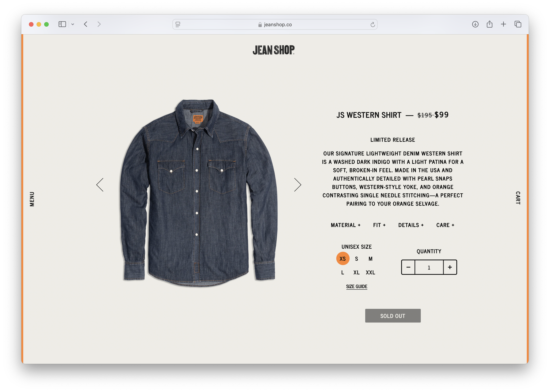Show previous product image with left arrow
The width and height of the screenshot is (550, 392).
click(100, 185)
